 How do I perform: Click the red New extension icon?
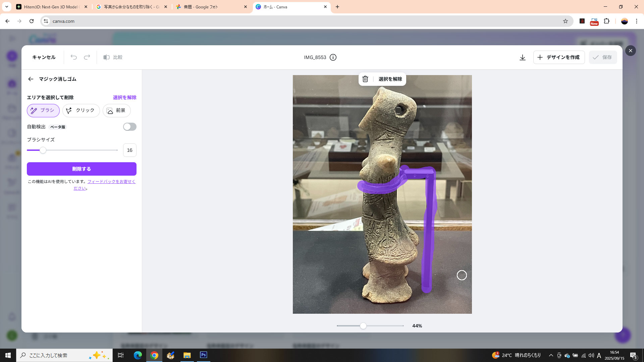(x=594, y=21)
